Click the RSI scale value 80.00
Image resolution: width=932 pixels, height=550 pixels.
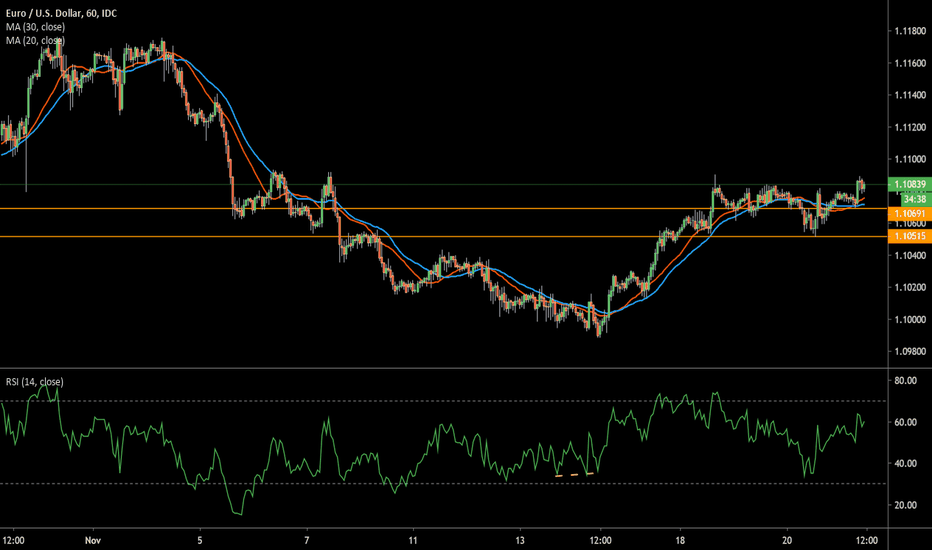(906, 380)
